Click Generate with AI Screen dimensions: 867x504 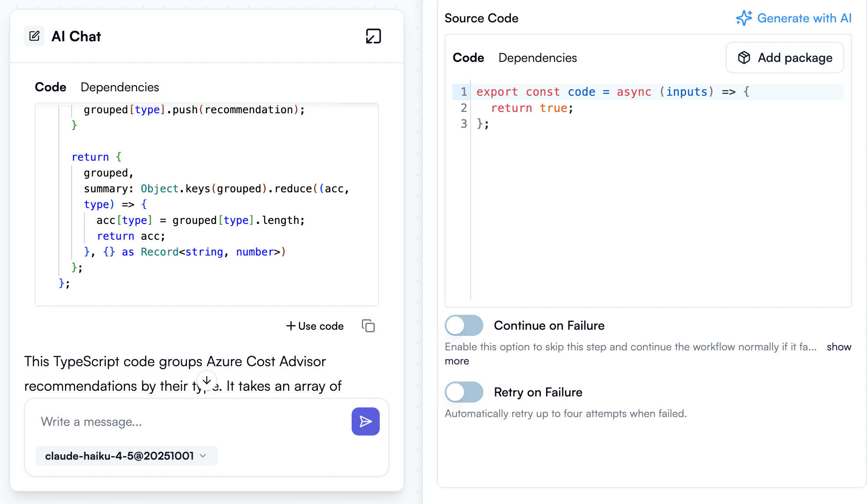pyautogui.click(x=803, y=18)
